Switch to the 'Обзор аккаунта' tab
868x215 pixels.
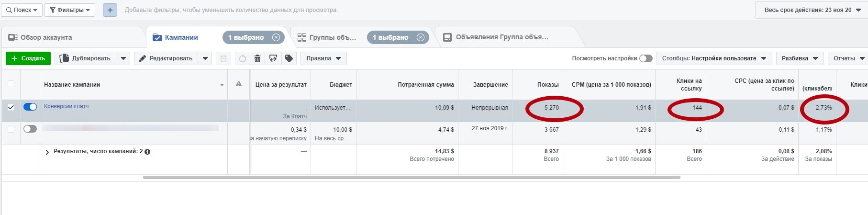tap(46, 37)
